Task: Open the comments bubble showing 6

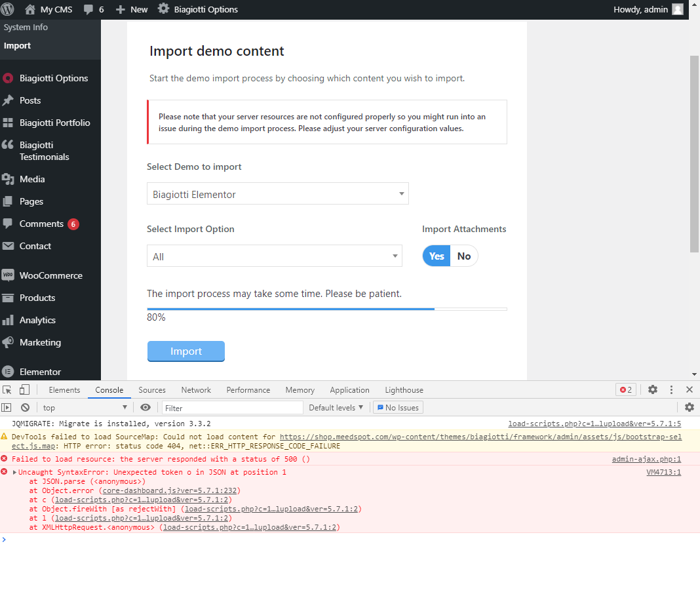Action: [x=94, y=9]
